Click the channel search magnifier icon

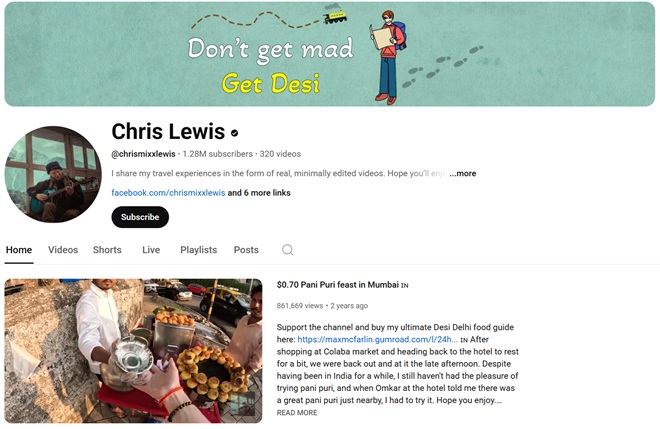pos(287,250)
